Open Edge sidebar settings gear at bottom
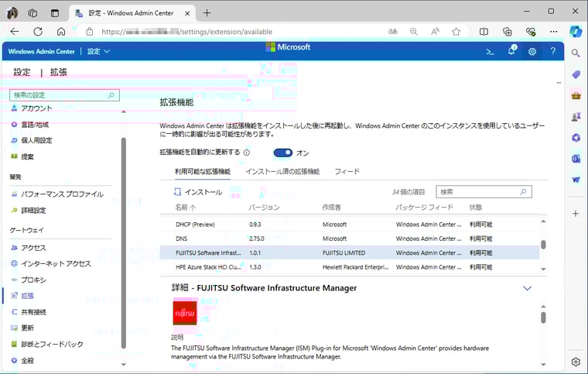 [x=576, y=362]
